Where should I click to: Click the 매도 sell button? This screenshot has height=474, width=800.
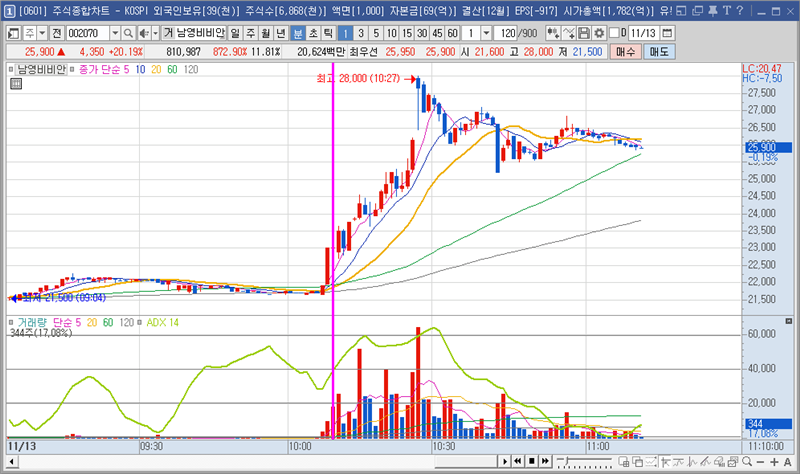point(659,50)
